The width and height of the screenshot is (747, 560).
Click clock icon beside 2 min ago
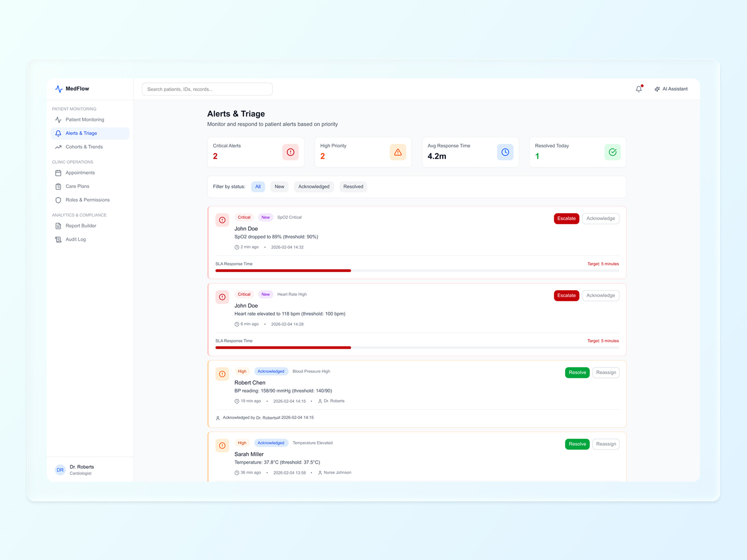click(237, 247)
